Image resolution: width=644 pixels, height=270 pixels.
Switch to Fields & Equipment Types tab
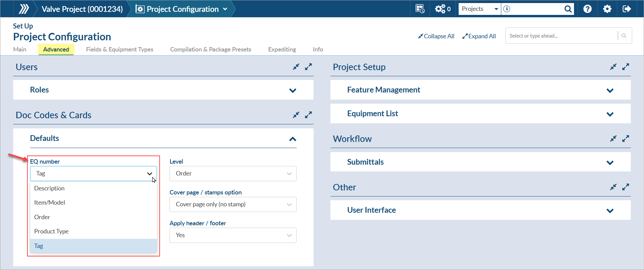[x=119, y=49]
